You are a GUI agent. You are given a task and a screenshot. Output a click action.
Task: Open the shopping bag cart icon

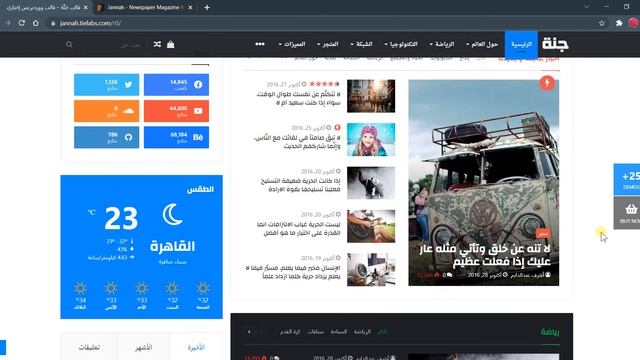[x=171, y=44]
